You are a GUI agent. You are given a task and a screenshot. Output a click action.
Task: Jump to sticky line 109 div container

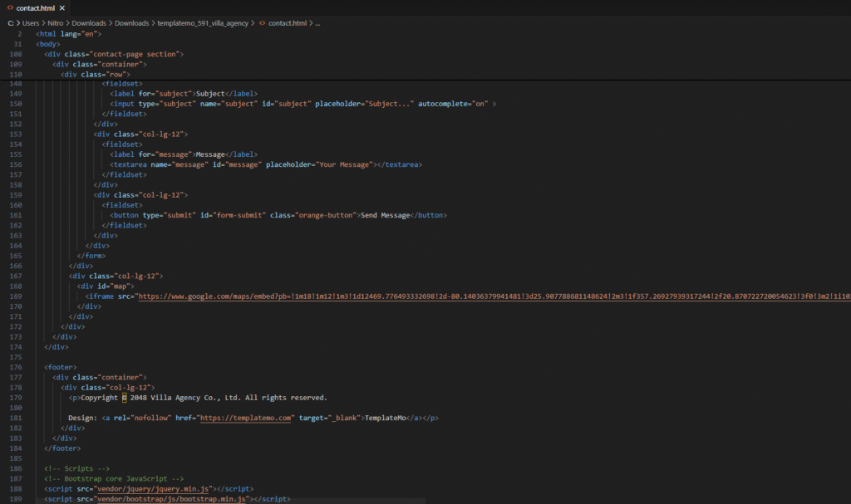(x=100, y=64)
